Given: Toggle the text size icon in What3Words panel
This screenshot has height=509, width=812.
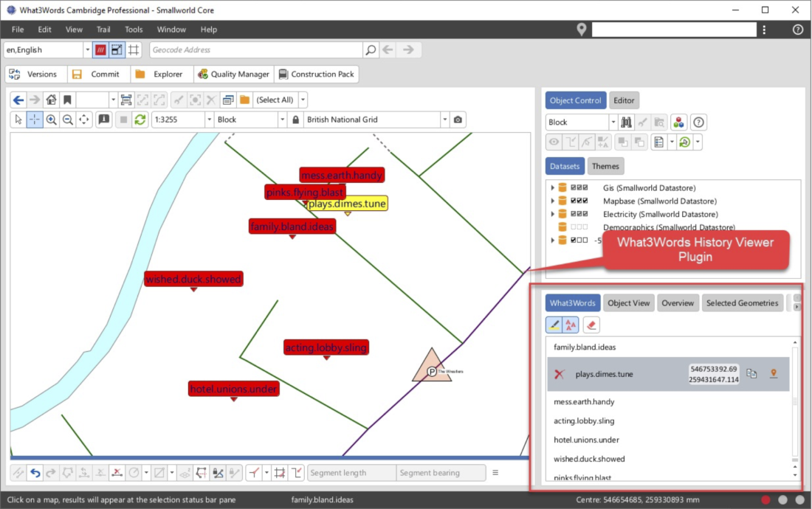Looking at the screenshot, I should pyautogui.click(x=571, y=325).
